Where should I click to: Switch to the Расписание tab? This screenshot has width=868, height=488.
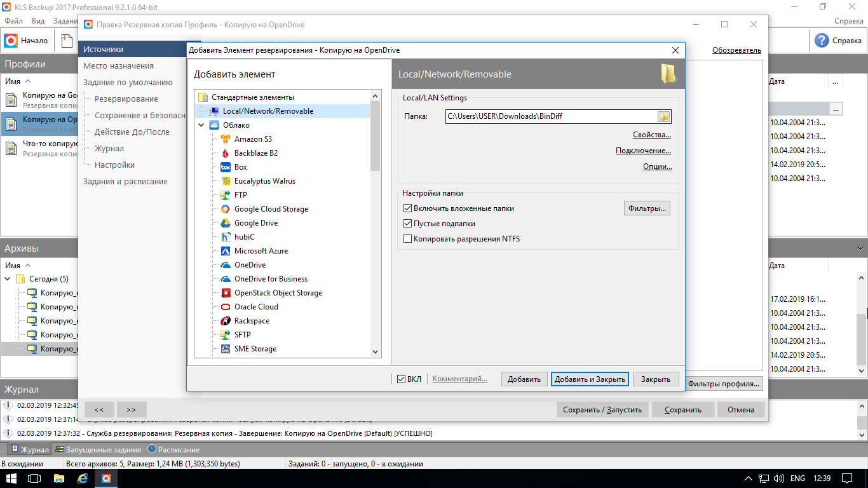point(173,449)
